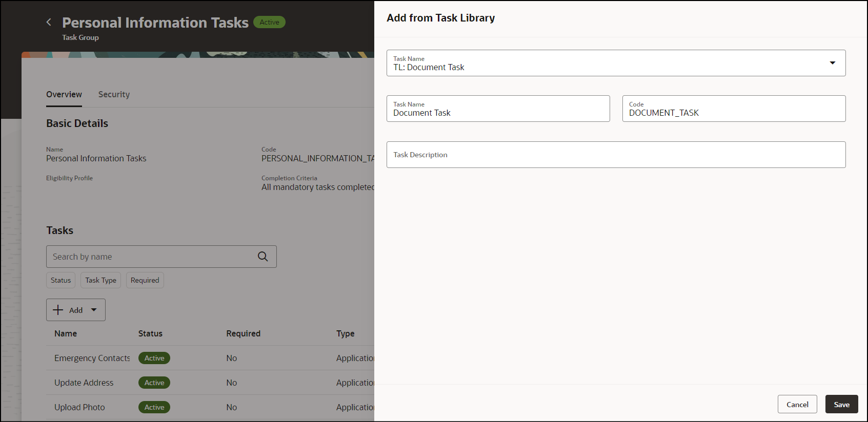This screenshot has height=422, width=868.
Task: Expand the Add button dropdown arrow
Action: 94,310
